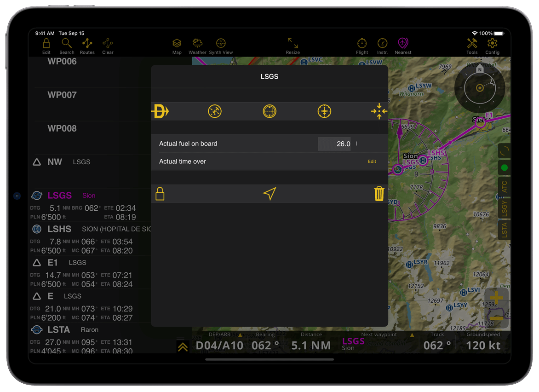Tap the Actual fuel on board field
539x392 pixels.
(x=334, y=144)
